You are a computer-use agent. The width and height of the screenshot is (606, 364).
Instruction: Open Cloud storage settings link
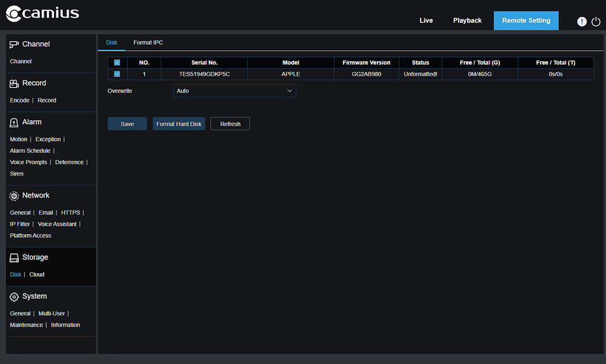pyautogui.click(x=37, y=275)
